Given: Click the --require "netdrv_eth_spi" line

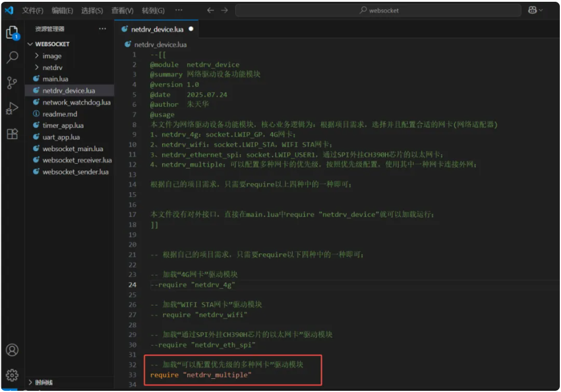Looking at the screenshot, I should [203, 345].
